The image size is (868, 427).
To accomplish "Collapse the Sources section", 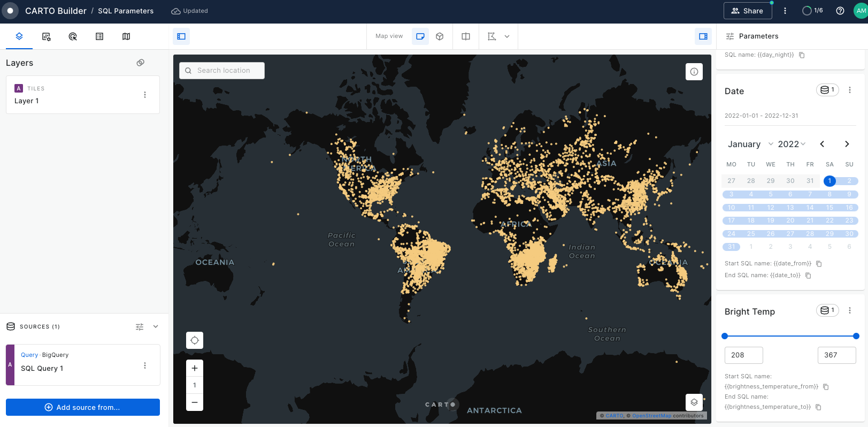I will (156, 326).
